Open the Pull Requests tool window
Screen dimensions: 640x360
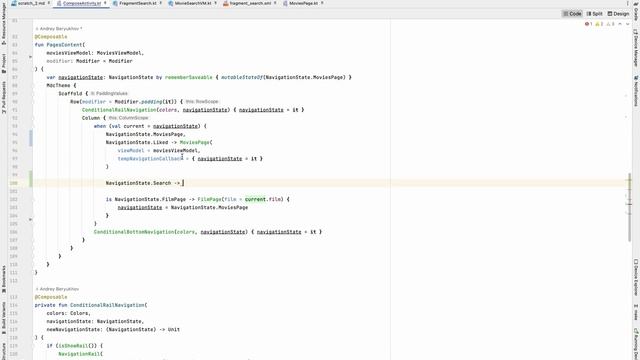pyautogui.click(x=4, y=97)
